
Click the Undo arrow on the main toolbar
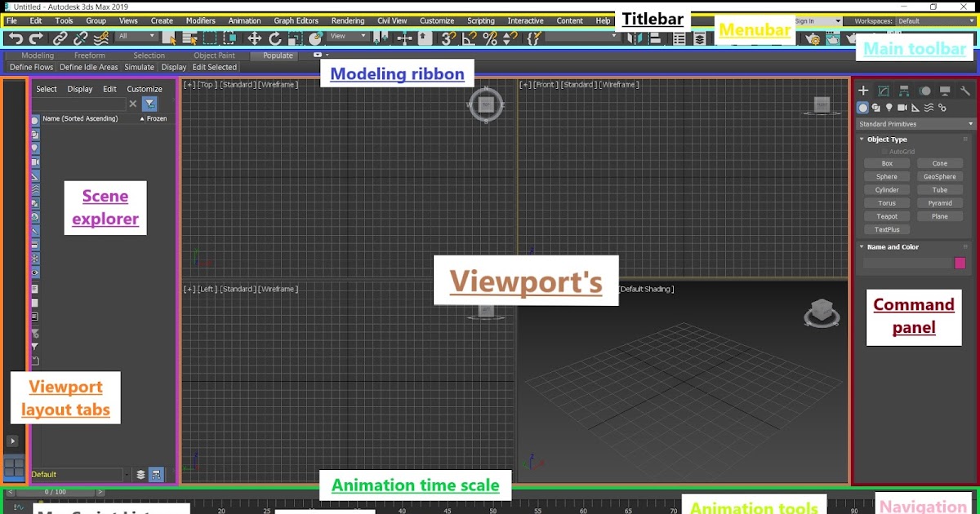[16, 38]
